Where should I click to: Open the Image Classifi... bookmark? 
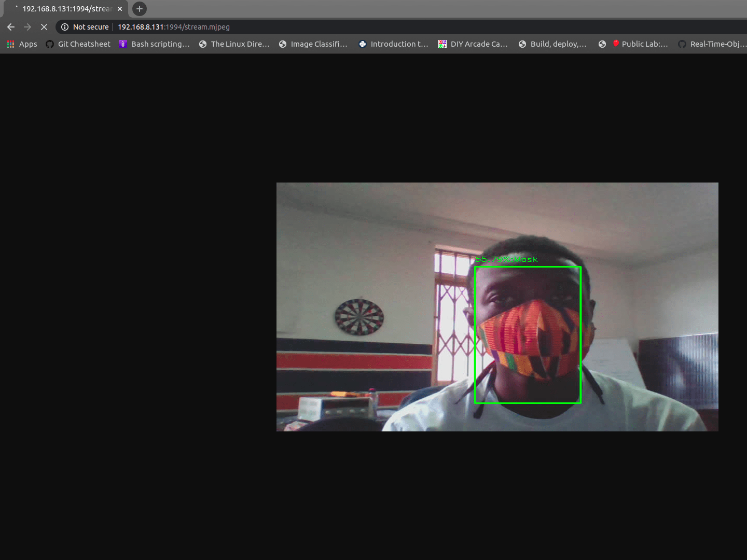coord(313,44)
